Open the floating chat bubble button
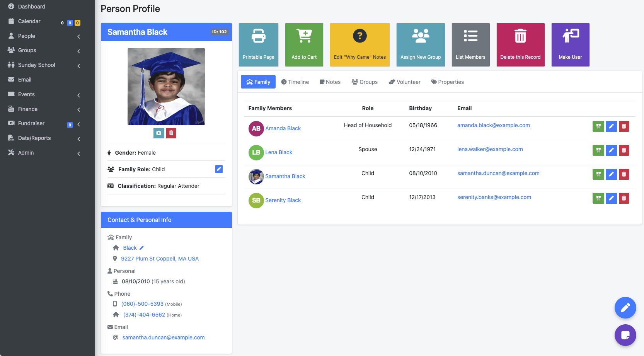This screenshot has height=356, width=644. 625,335
